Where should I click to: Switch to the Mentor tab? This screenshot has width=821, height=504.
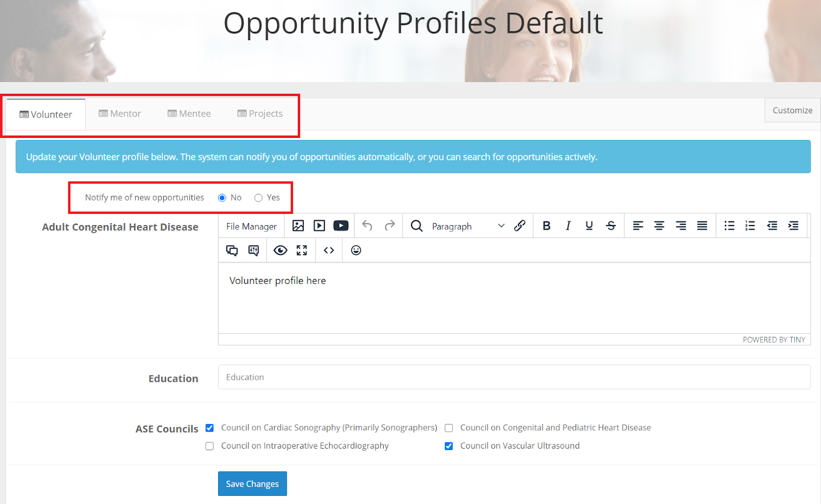120,114
